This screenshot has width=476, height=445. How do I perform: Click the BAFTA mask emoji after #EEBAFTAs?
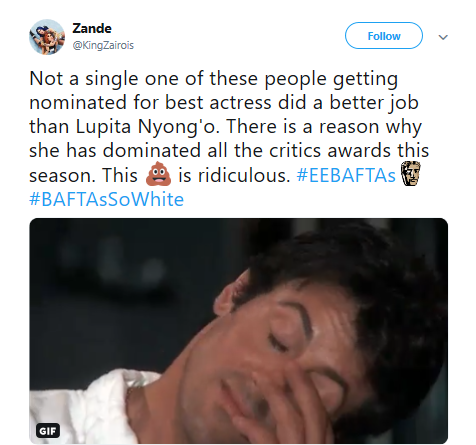pyautogui.click(x=410, y=173)
